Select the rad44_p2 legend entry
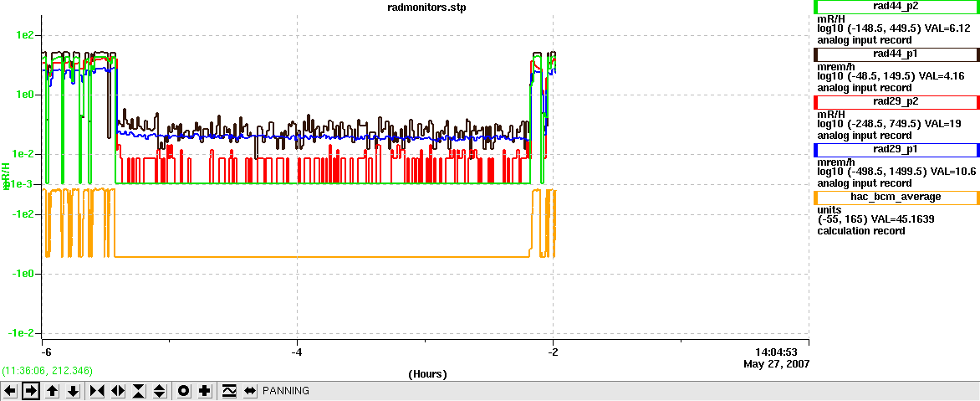The height and width of the screenshot is (401, 980). click(896, 7)
